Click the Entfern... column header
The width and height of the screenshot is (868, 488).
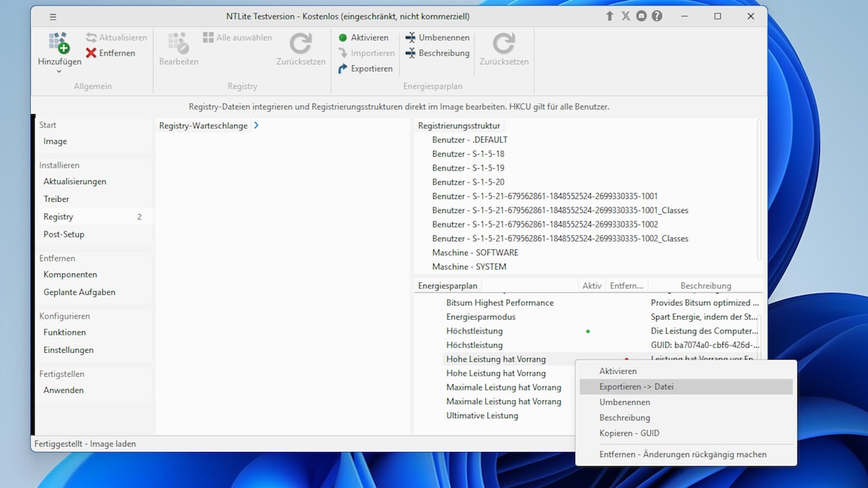tap(626, 286)
